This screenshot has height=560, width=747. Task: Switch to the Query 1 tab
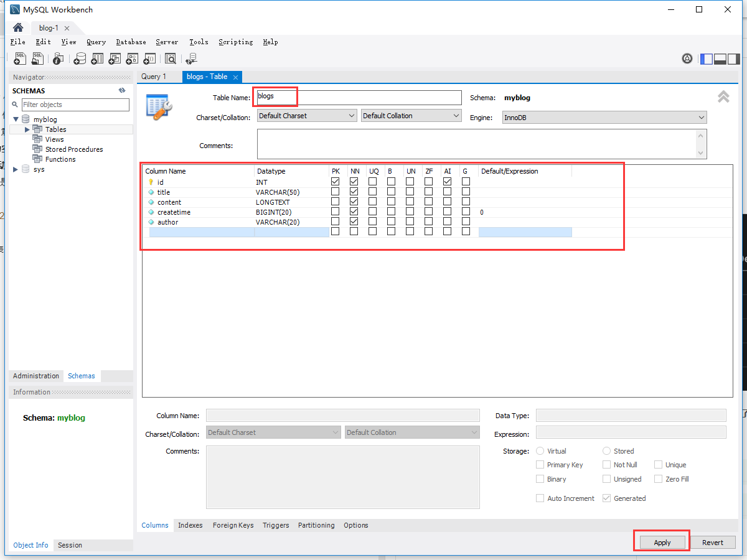pyautogui.click(x=154, y=77)
